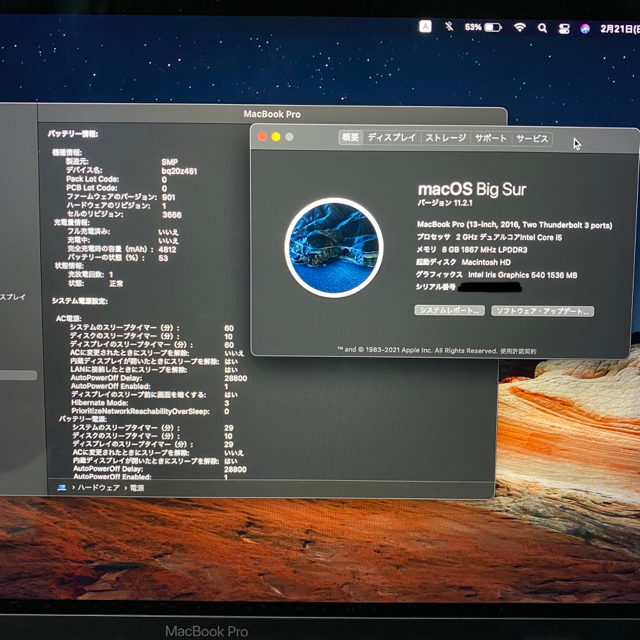Launch Siri from menu bar
The height and width of the screenshot is (640, 640).
click(585, 29)
